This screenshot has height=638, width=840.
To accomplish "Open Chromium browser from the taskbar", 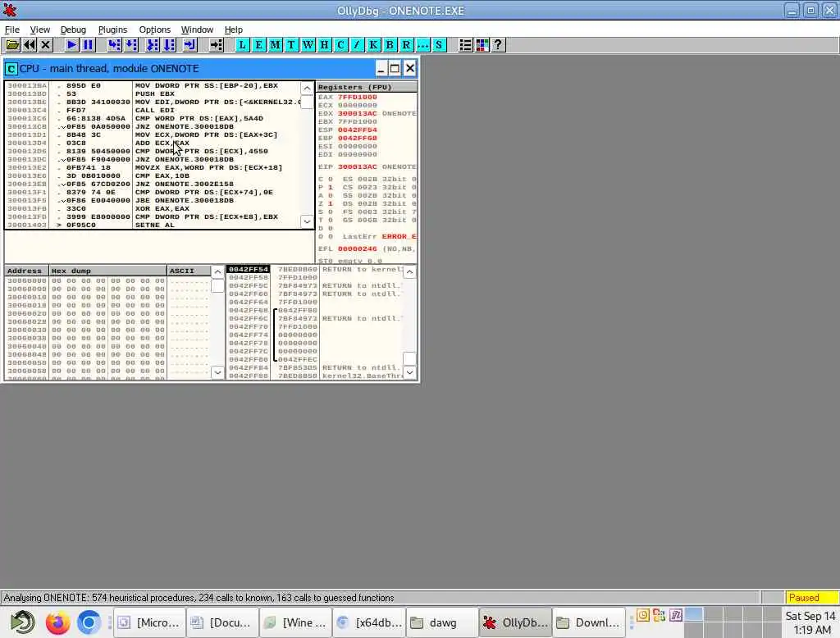I will click(89, 622).
